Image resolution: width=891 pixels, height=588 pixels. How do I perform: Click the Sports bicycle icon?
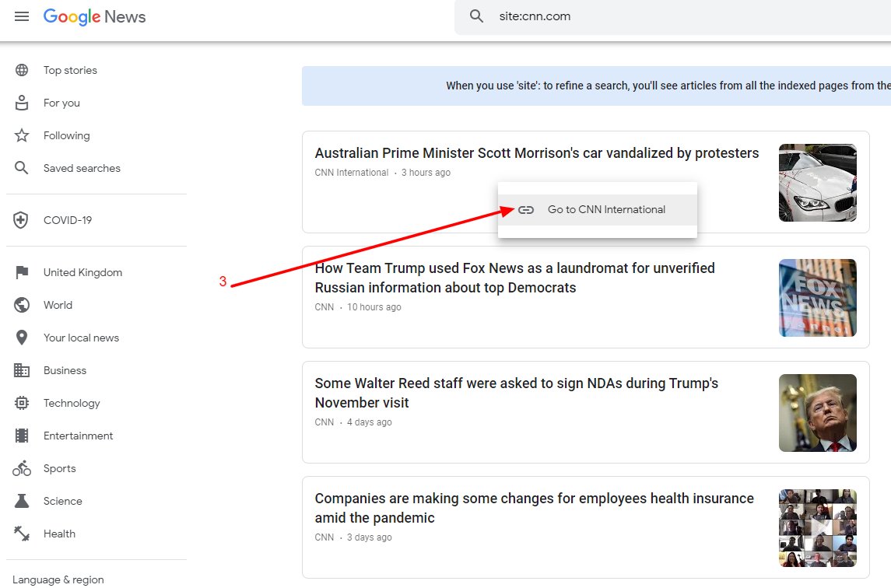tap(22, 468)
